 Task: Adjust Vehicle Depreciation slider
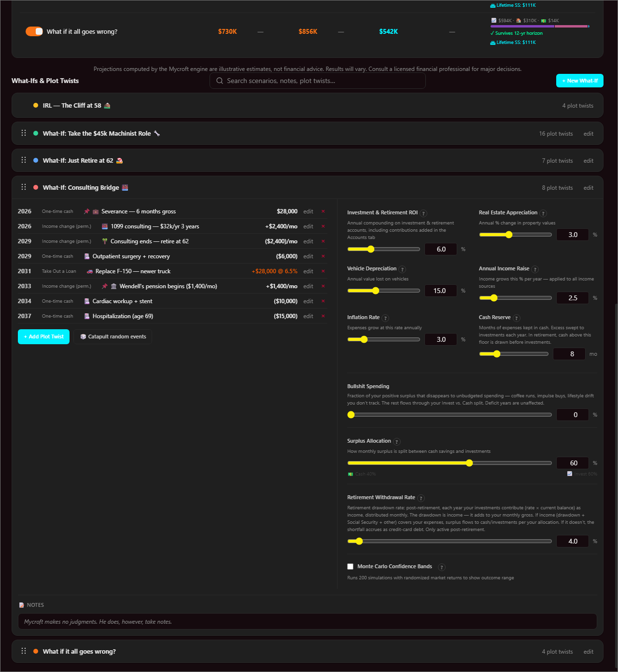click(x=383, y=291)
